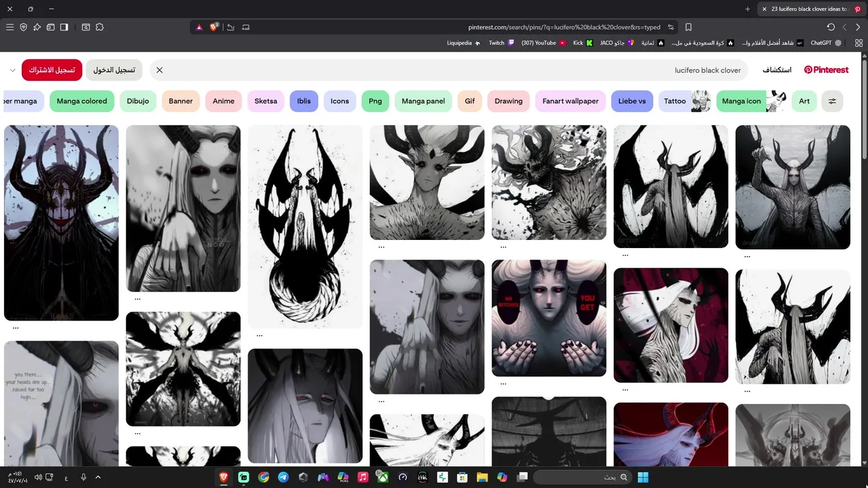868x488 pixels.
Task: Select the Gif filter chip
Action: tap(470, 101)
